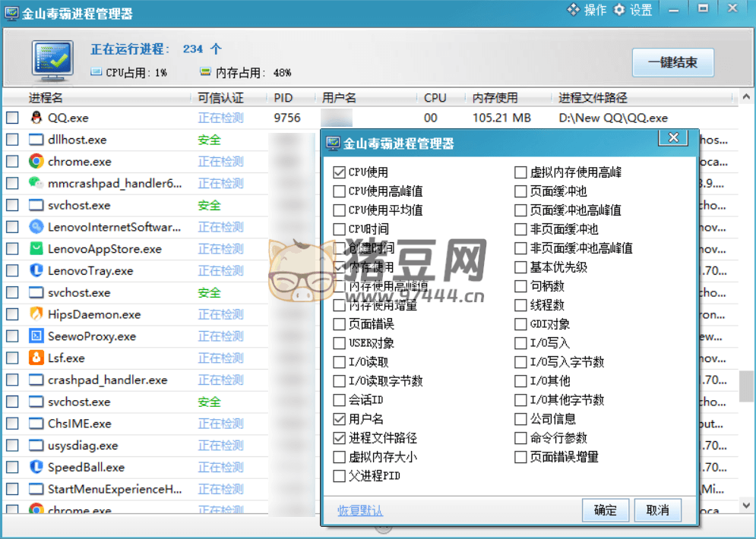Click the SeewoProxy.exe blue icon

[36, 336]
